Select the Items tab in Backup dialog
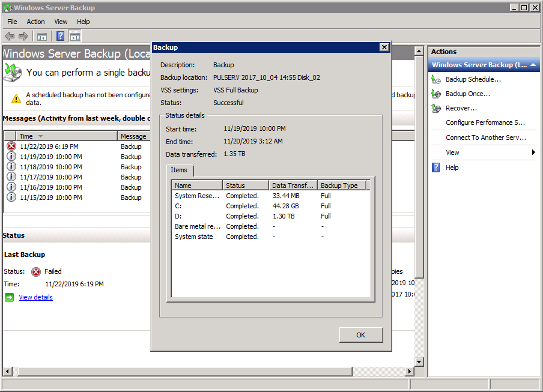The image size is (543, 392). [x=179, y=170]
